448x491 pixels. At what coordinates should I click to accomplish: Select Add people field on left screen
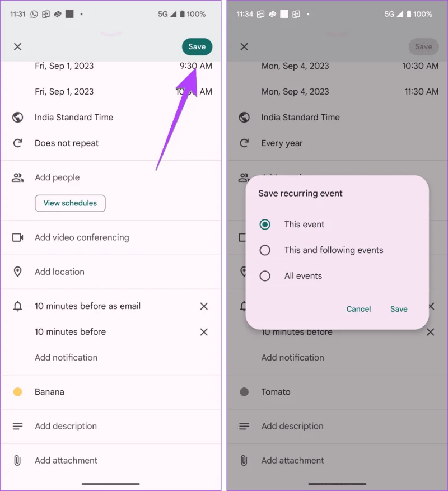tap(57, 177)
